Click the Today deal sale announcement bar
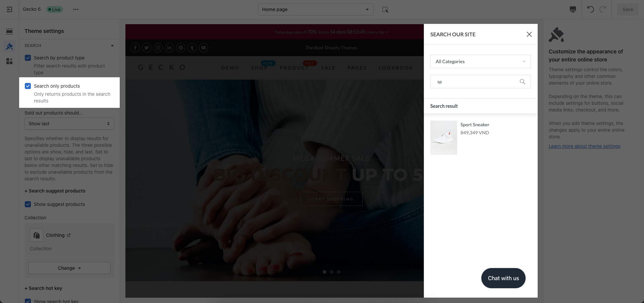 click(x=331, y=32)
